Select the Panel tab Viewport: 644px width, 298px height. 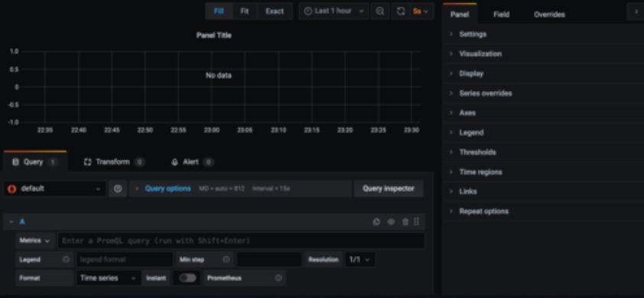pos(460,15)
